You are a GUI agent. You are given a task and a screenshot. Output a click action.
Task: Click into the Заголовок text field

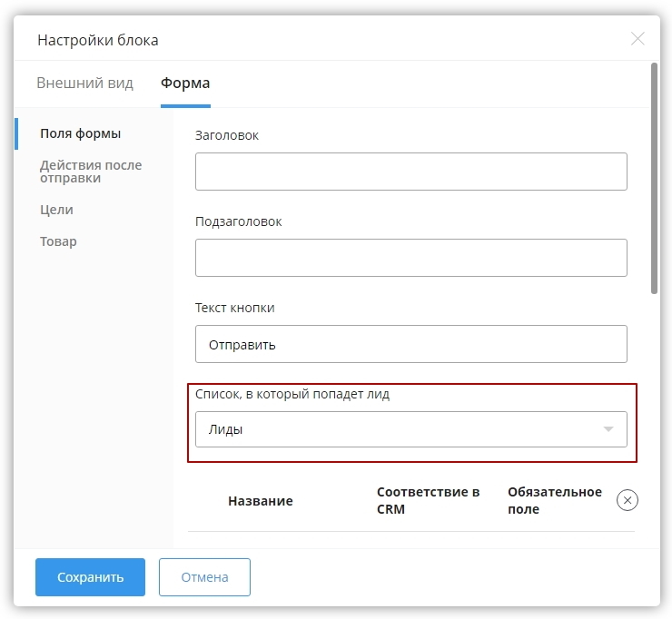(x=410, y=172)
